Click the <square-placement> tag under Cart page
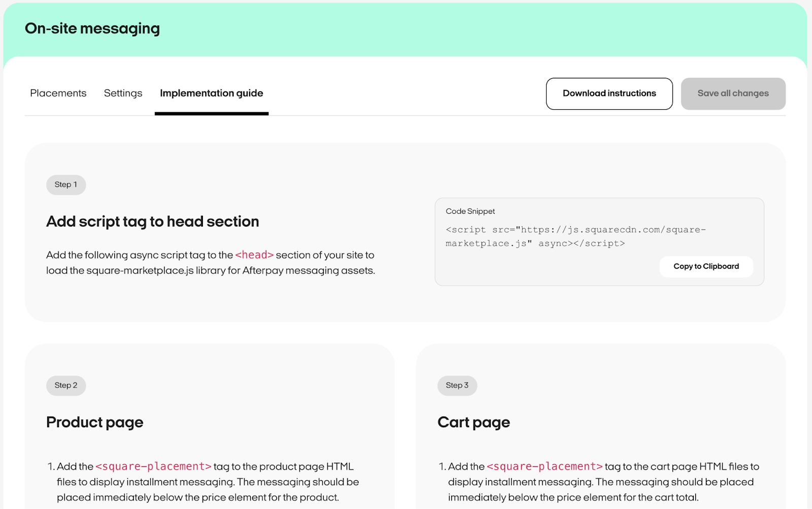This screenshot has width=812, height=509. pyautogui.click(x=545, y=466)
